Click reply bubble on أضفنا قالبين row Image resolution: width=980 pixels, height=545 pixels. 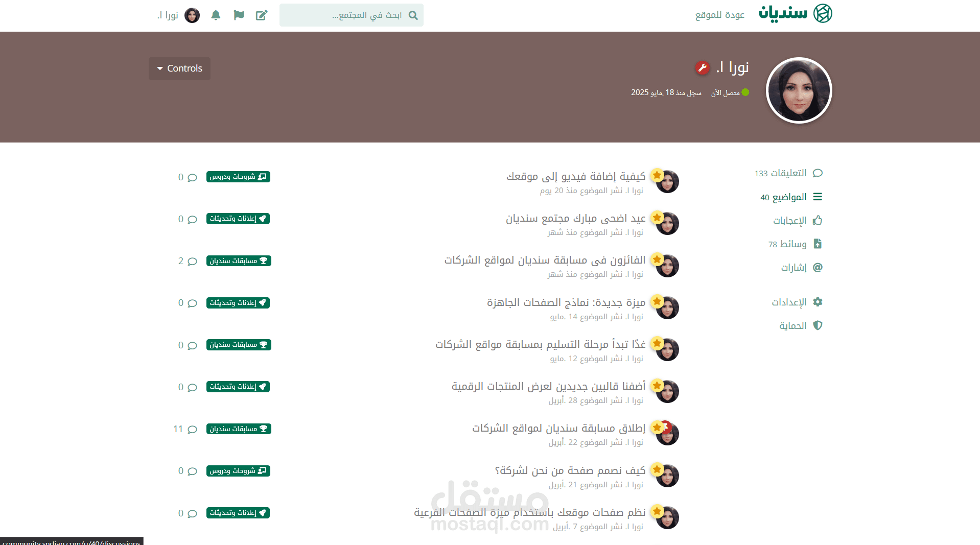[188, 387]
